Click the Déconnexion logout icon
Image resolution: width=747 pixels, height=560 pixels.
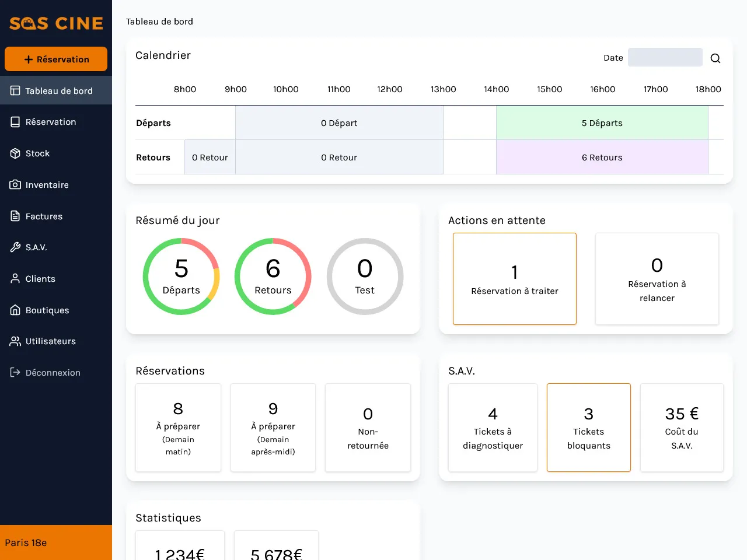point(15,373)
